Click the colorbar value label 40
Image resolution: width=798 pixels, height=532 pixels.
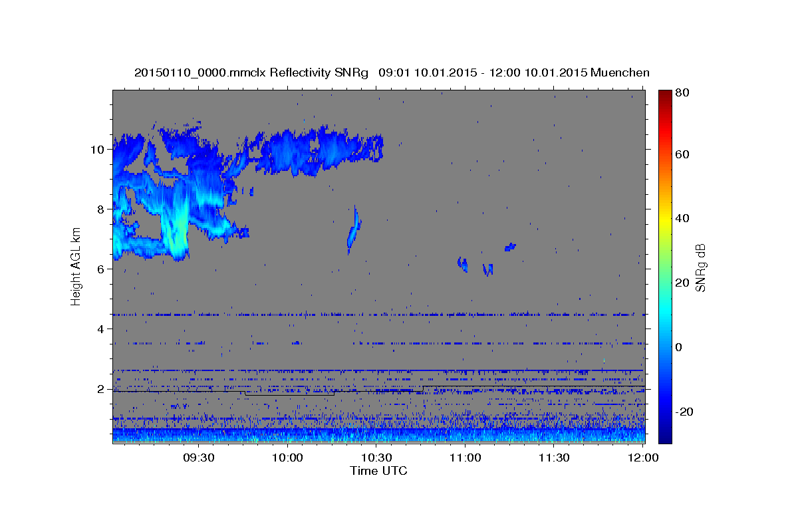tap(682, 218)
